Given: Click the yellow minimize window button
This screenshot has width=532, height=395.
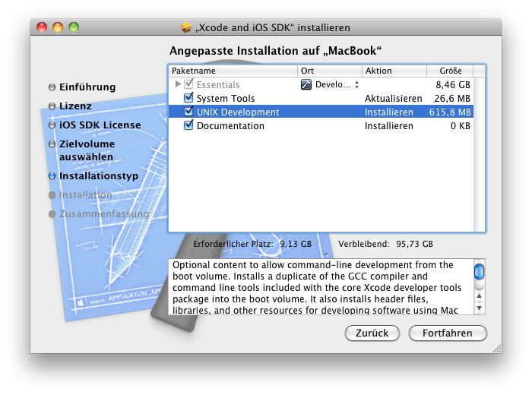Looking at the screenshot, I should click(58, 27).
